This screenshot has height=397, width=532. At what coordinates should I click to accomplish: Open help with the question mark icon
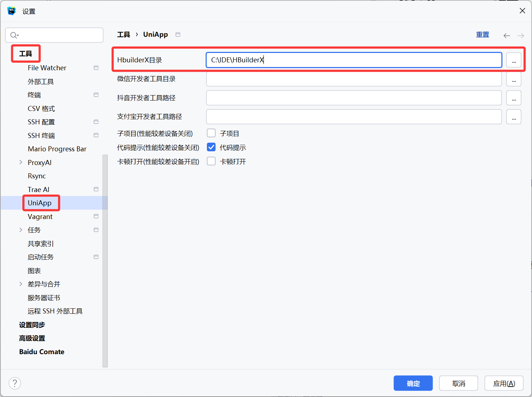(15, 383)
